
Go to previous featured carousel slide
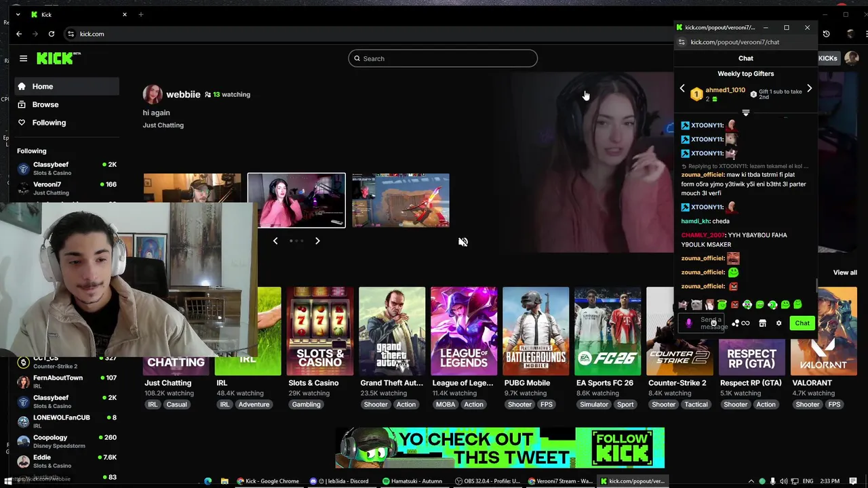point(275,241)
